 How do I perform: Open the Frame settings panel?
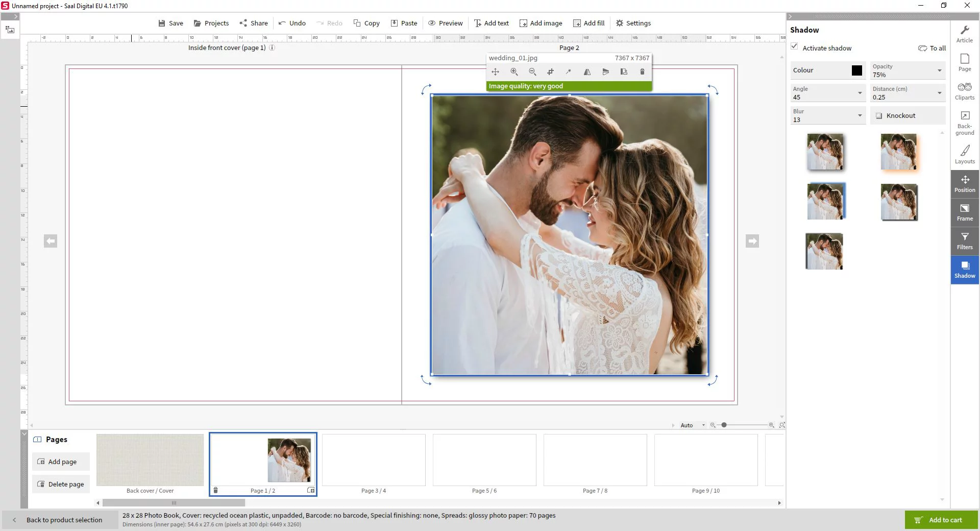[964, 212]
